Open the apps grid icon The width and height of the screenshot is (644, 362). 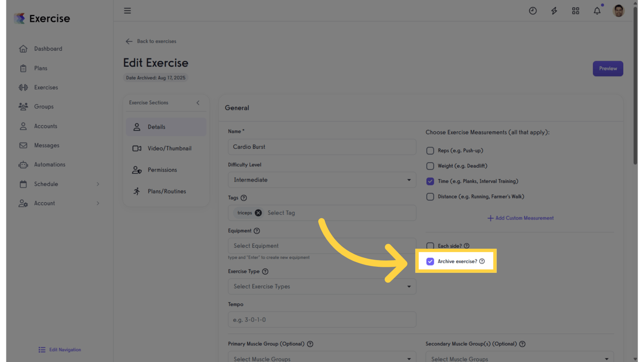[576, 10]
